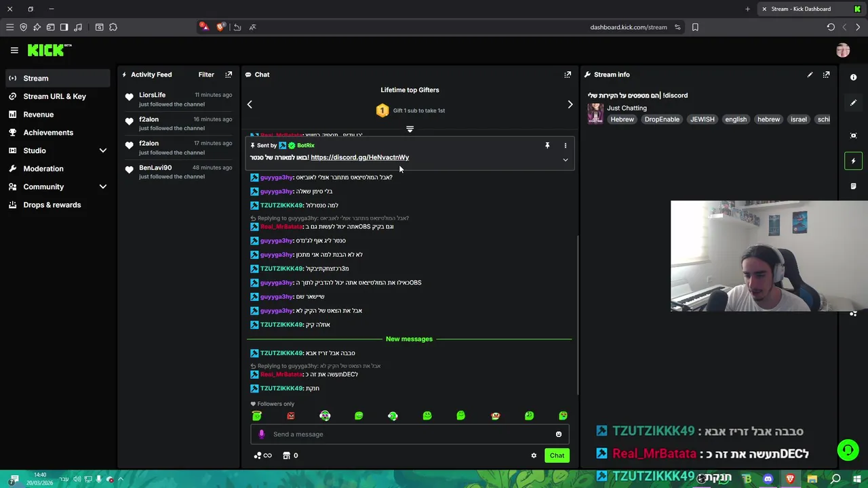Click the Kick logo
Image resolution: width=868 pixels, height=488 pixels.
coord(50,50)
